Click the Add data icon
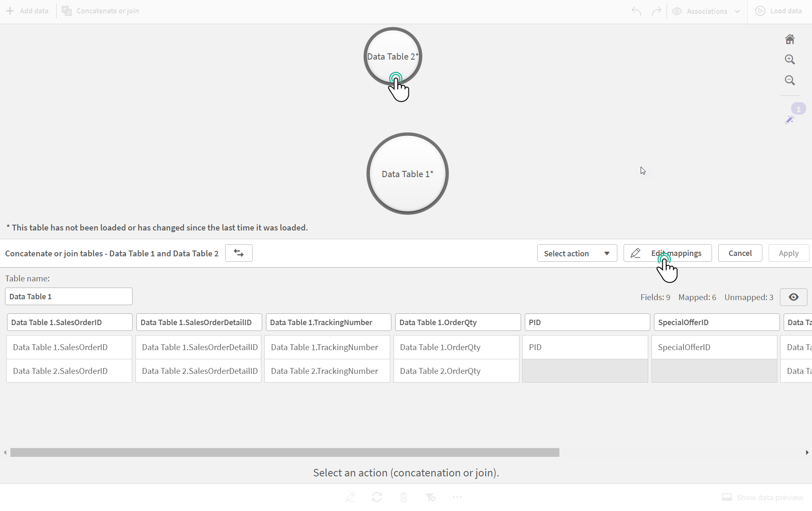Image resolution: width=812 pixels, height=511 pixels. click(x=10, y=10)
